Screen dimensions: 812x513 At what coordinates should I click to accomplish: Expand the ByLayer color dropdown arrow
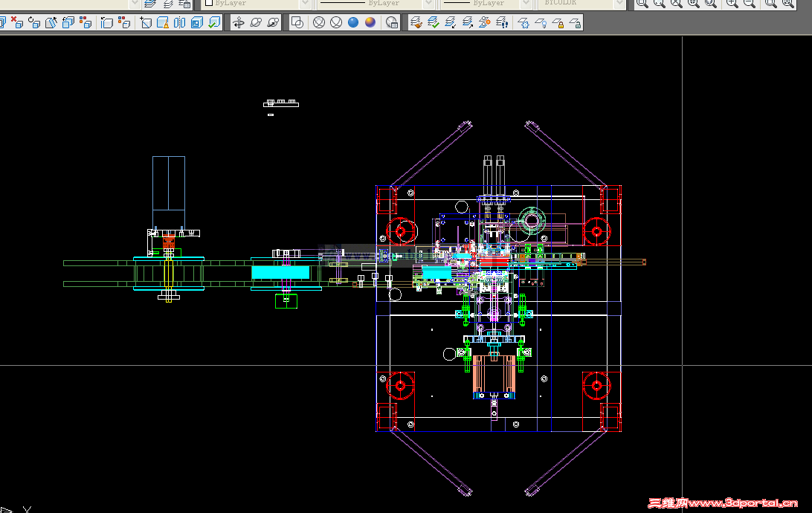tap(305, 3)
